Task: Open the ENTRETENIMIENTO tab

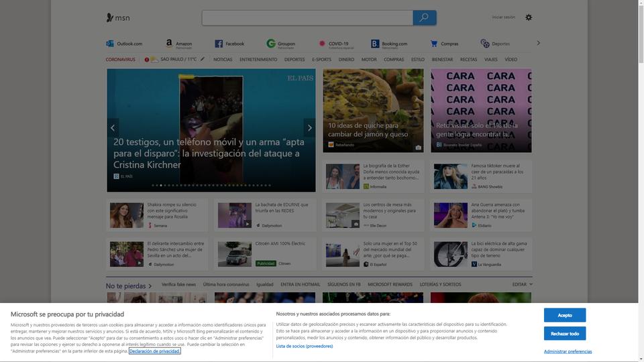Action: [258, 60]
